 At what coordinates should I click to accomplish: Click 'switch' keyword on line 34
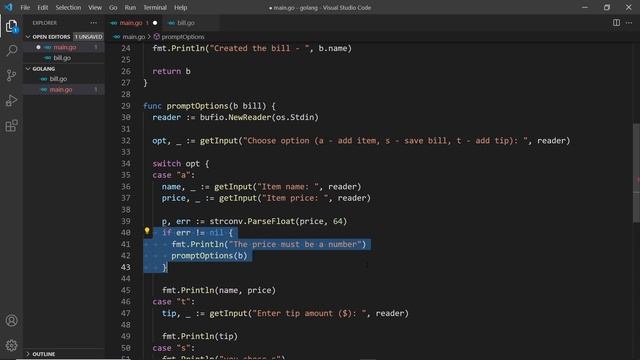(x=167, y=163)
